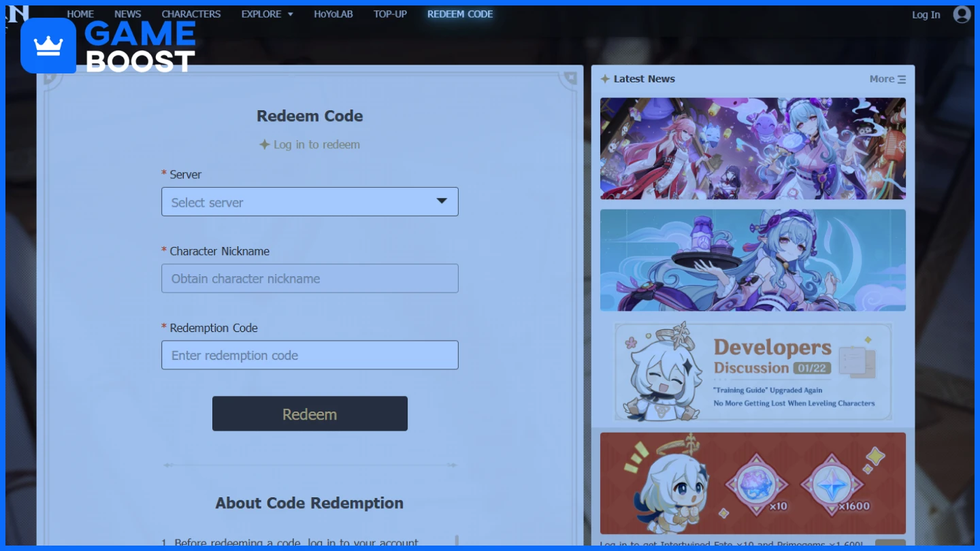This screenshot has width=980, height=551.
Task: Go to the NEWS menu item
Action: [x=128, y=14]
